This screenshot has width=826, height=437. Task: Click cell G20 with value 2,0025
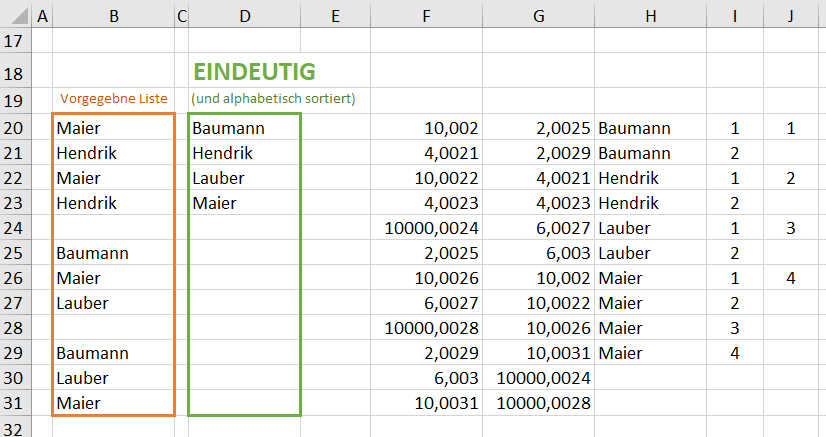tap(538, 127)
